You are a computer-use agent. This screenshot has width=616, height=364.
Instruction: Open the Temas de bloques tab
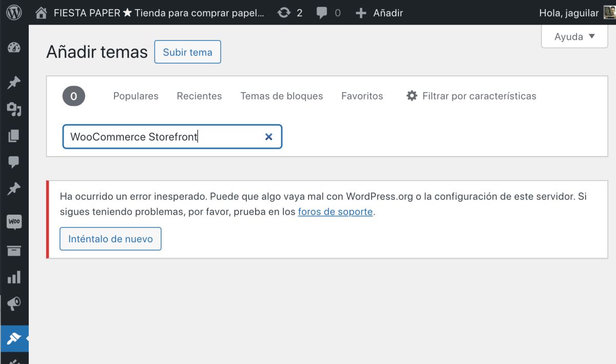click(281, 95)
